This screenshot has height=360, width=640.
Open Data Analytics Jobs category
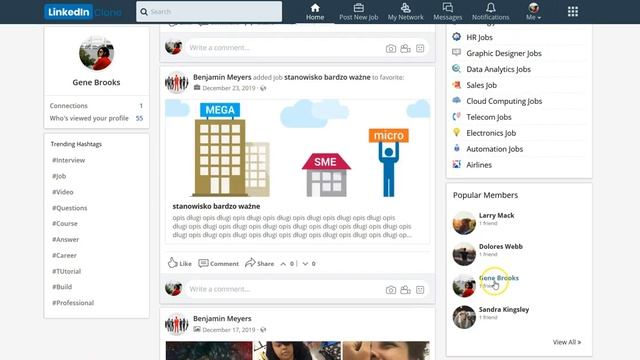click(x=499, y=69)
